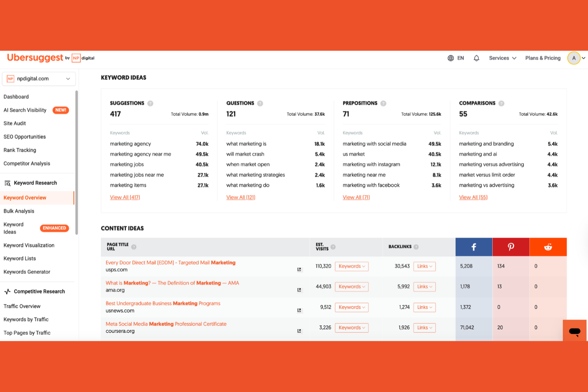Screen dimensions: 588x392
Task: Click the help icon beside QUESTIONS
Action: [x=260, y=103]
